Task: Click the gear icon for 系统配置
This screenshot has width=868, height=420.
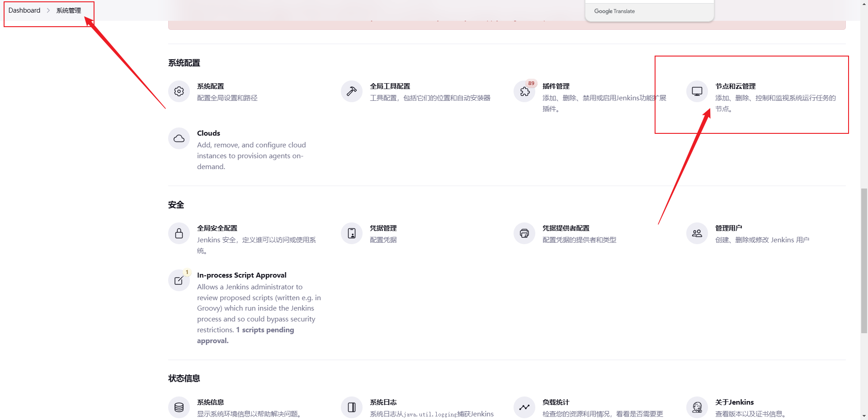Action: [179, 91]
